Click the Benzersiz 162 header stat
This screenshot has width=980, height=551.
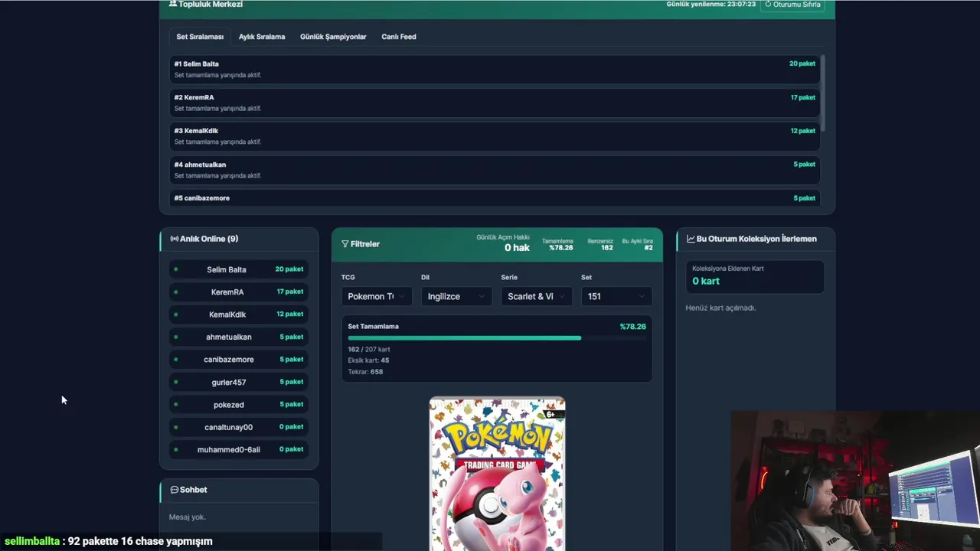click(600, 244)
